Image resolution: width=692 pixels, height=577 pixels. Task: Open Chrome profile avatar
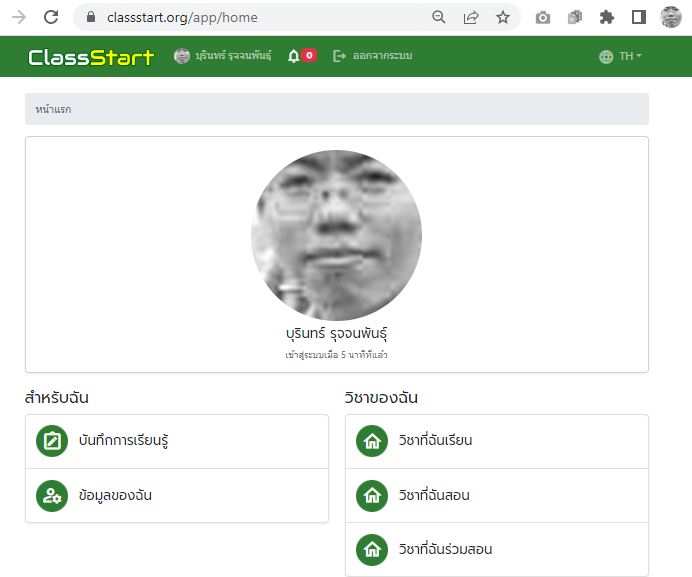(671, 17)
